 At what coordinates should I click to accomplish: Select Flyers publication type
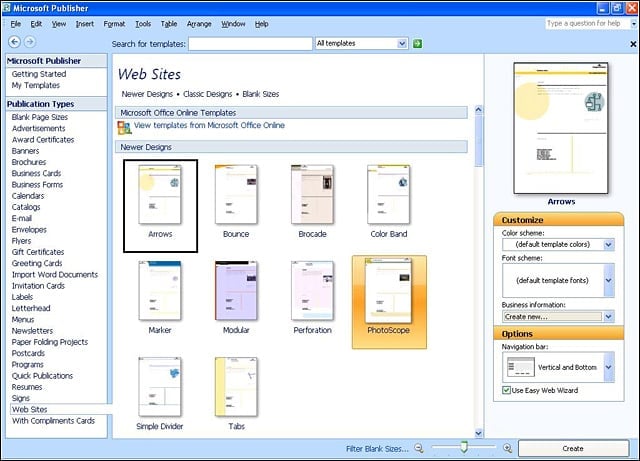click(21, 241)
